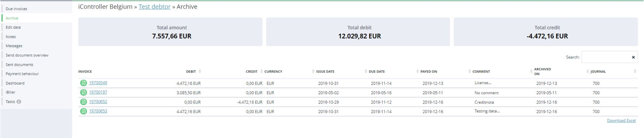Click the Download Excel link
The image size is (644, 138).
[x=621, y=120]
